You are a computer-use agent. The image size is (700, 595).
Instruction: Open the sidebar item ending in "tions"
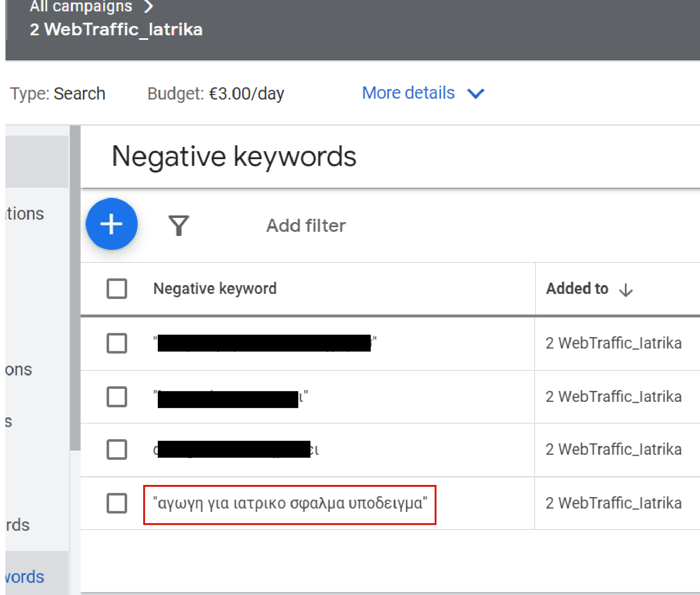pos(25,214)
